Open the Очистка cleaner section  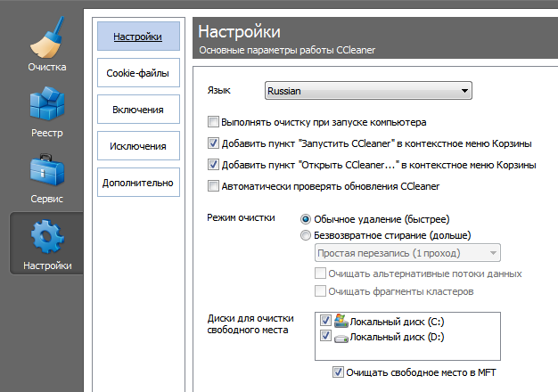pos(47,45)
